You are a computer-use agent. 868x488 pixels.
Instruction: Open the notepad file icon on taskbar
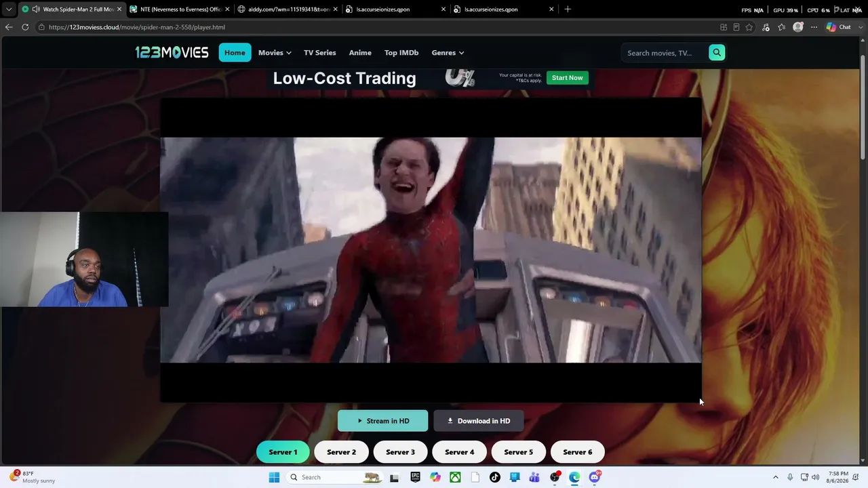pyautogui.click(x=475, y=477)
